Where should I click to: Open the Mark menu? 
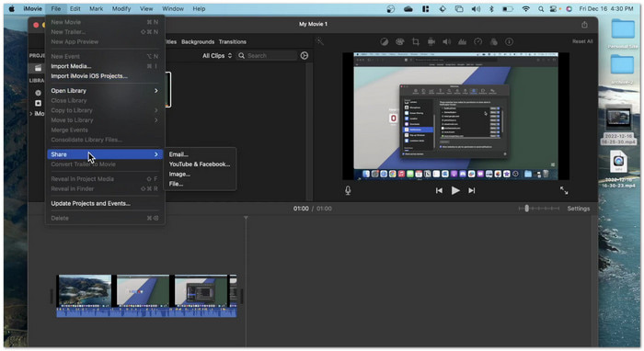[97, 8]
